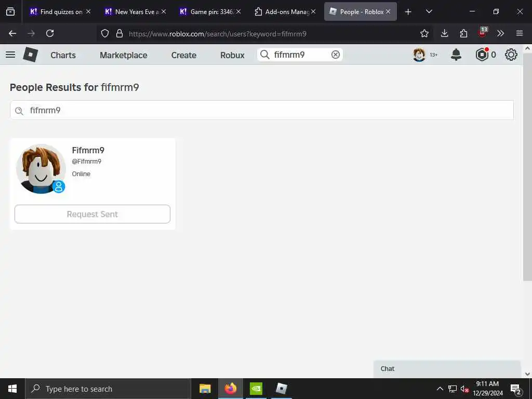Show site security padlock info

tap(119, 33)
